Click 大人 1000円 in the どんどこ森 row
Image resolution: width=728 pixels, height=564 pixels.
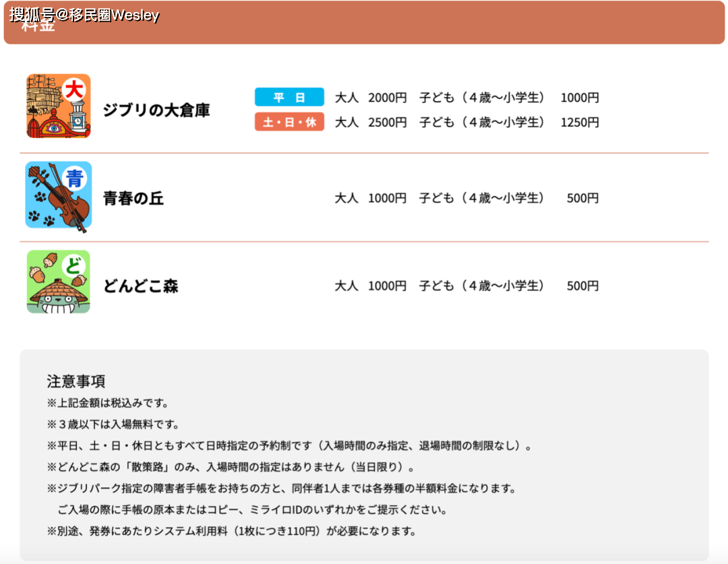[371, 286]
